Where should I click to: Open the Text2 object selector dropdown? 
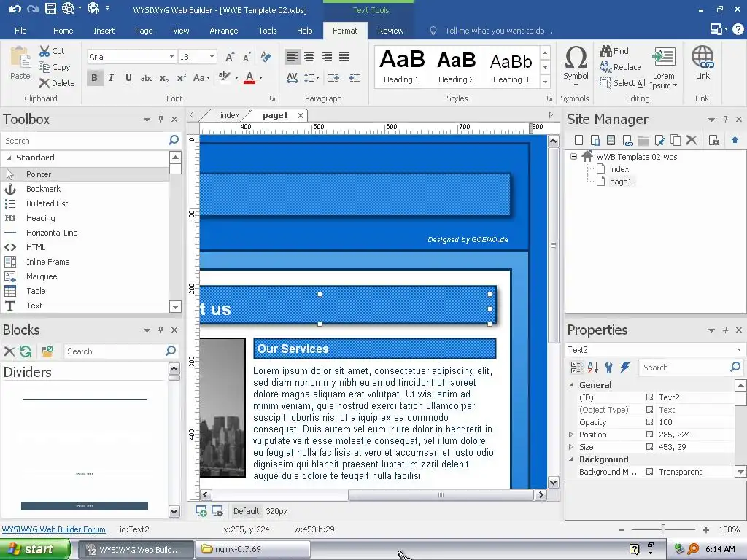[x=739, y=349]
